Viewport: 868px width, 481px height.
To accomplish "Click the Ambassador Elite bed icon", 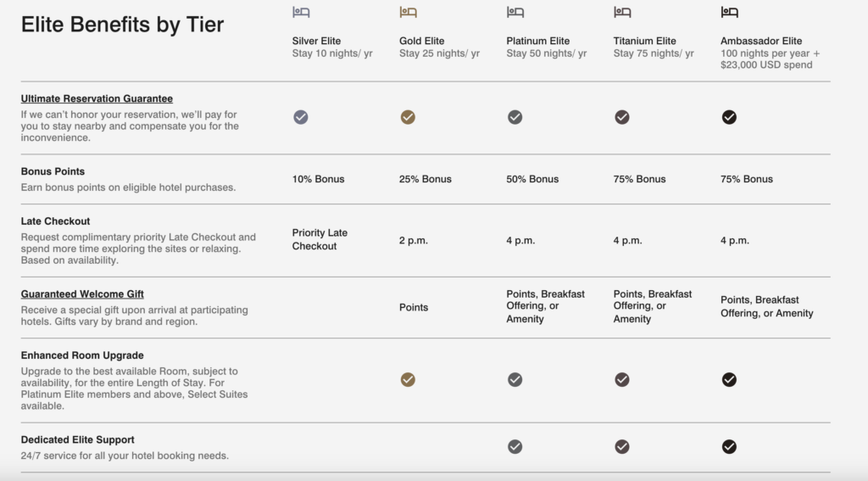I will pos(730,12).
